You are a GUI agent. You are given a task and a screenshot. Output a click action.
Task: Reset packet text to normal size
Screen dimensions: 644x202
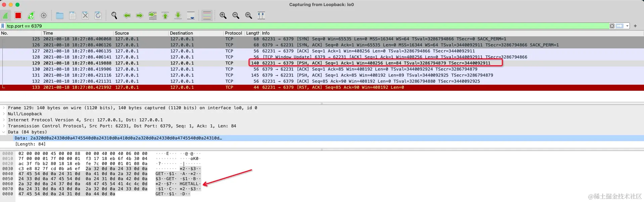[249, 15]
